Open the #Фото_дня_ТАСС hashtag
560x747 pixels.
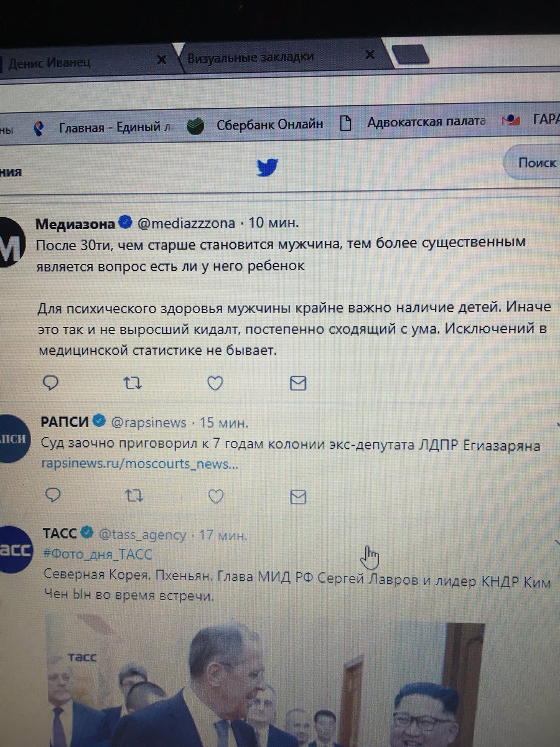(98, 554)
